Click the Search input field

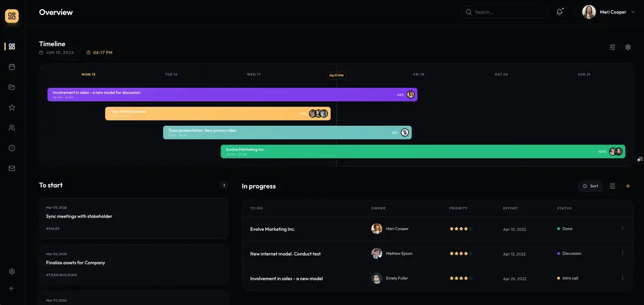click(504, 12)
